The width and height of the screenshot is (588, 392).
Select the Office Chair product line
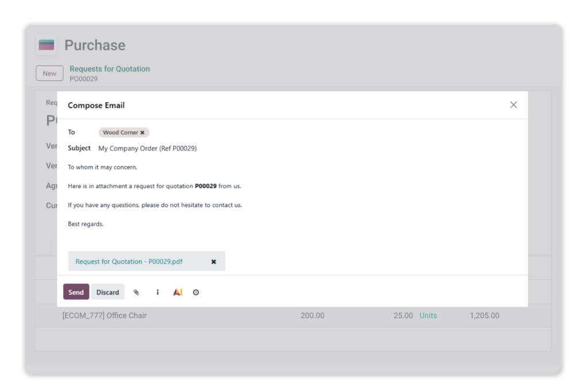tap(105, 316)
